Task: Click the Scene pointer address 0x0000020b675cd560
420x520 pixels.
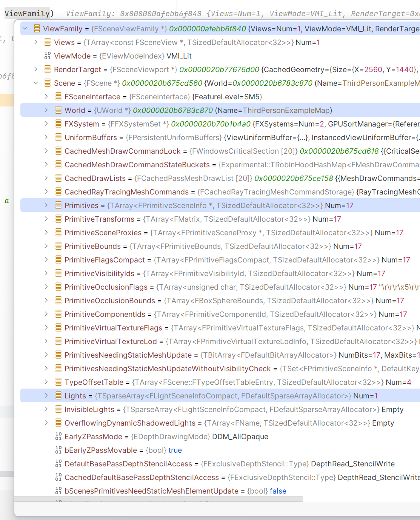Action: click(162, 83)
